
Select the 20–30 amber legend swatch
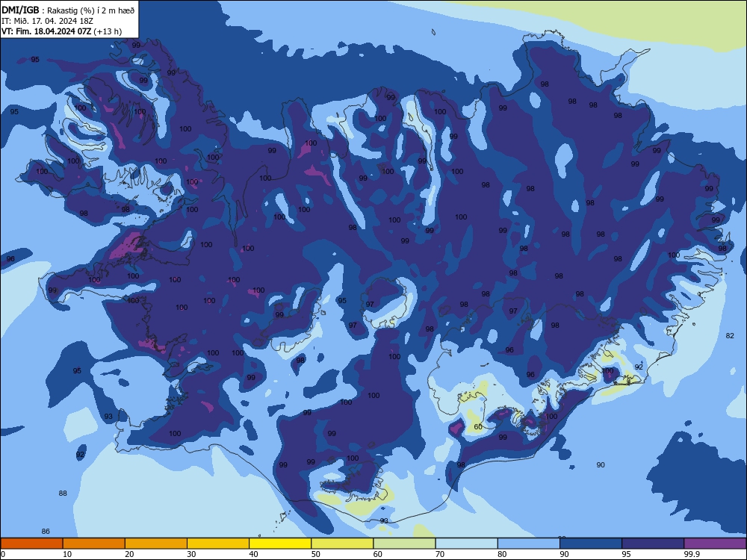coord(156,544)
